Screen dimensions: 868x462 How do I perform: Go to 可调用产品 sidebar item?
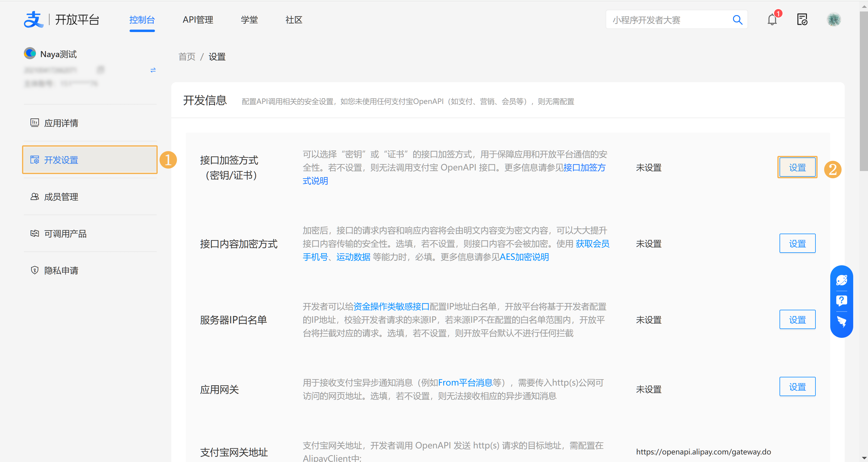65,234
